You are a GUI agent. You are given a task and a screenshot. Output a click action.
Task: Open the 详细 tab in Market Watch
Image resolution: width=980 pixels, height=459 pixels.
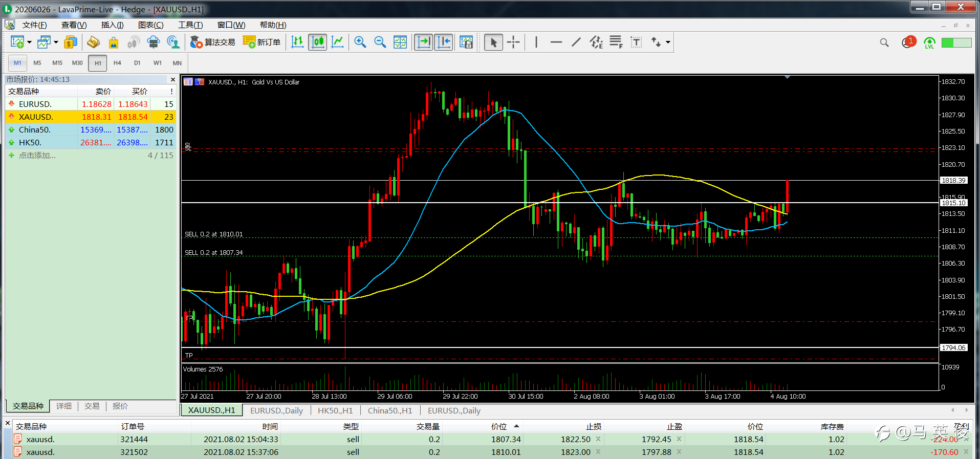(x=64, y=406)
